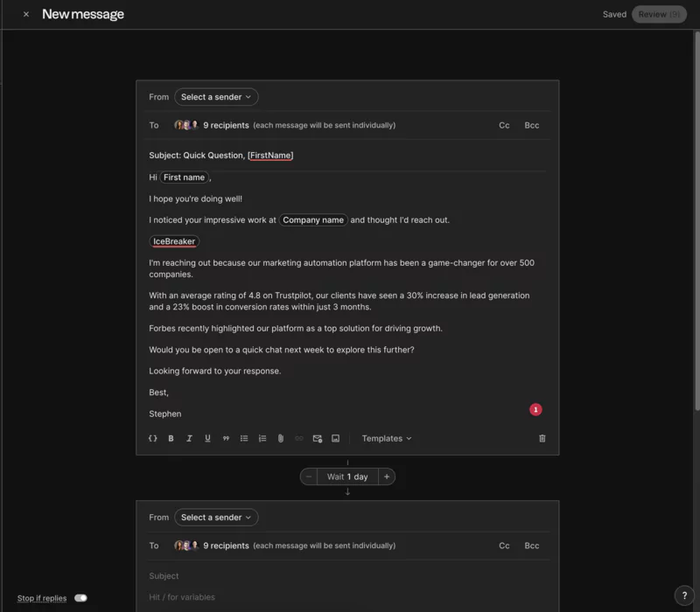This screenshot has width=700, height=612.
Task: Insert a bulleted list
Action: [244, 439]
